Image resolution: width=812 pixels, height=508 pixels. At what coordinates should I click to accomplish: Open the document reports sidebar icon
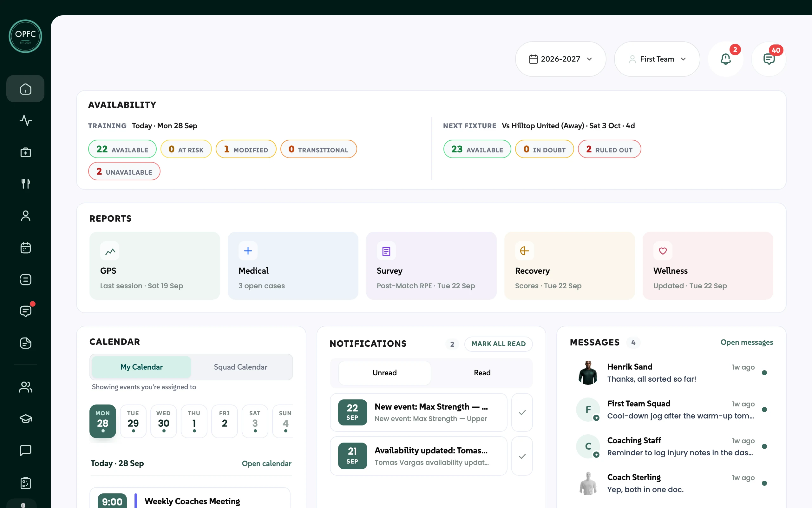coord(25,343)
